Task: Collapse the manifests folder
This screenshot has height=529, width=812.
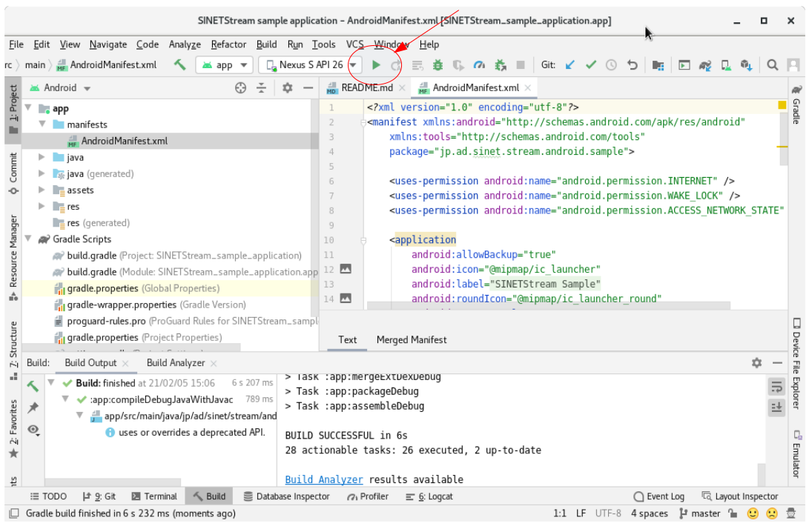Action: tap(42, 124)
